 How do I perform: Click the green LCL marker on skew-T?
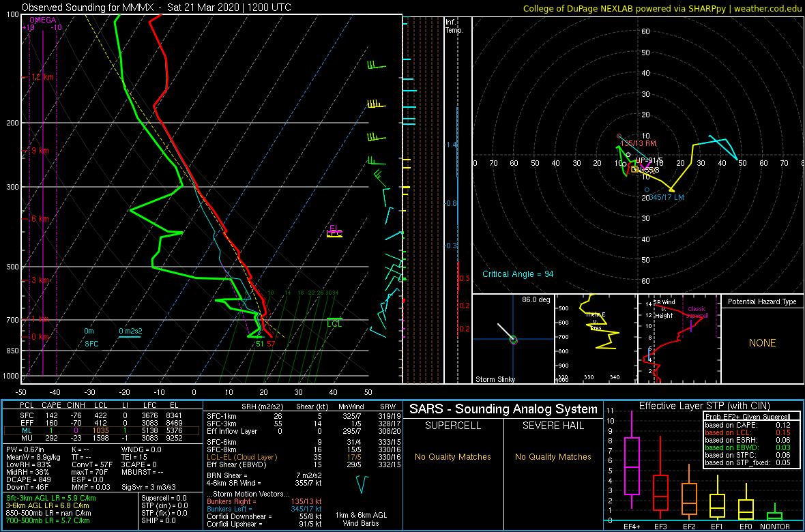pos(334,323)
